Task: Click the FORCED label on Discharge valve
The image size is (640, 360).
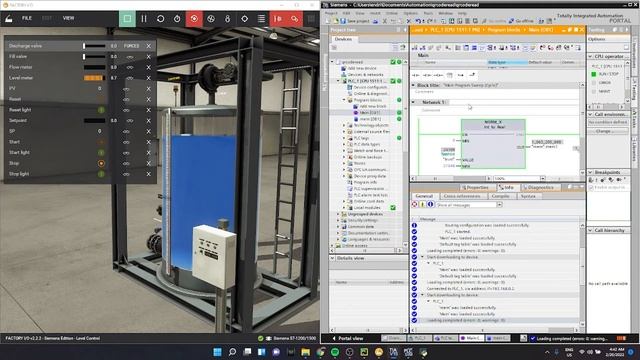Action: point(131,46)
